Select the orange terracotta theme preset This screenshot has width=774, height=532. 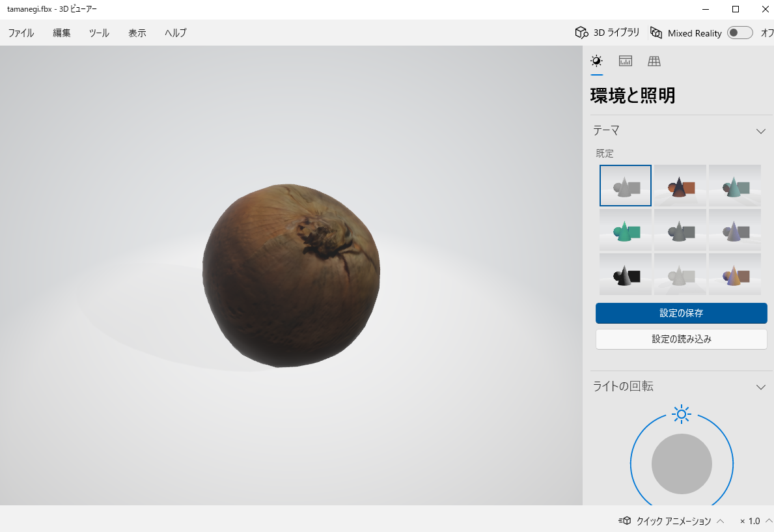tap(680, 185)
